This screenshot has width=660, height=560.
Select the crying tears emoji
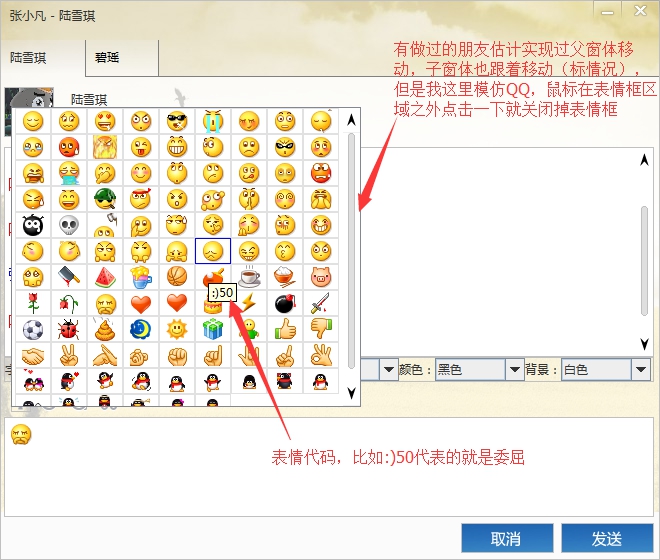(213, 121)
